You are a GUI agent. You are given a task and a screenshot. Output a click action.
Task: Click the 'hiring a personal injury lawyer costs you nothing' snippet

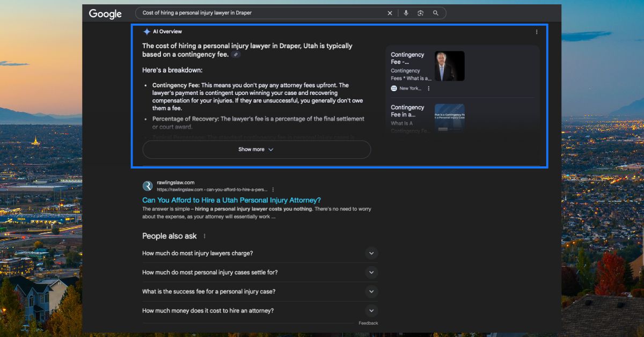point(254,209)
